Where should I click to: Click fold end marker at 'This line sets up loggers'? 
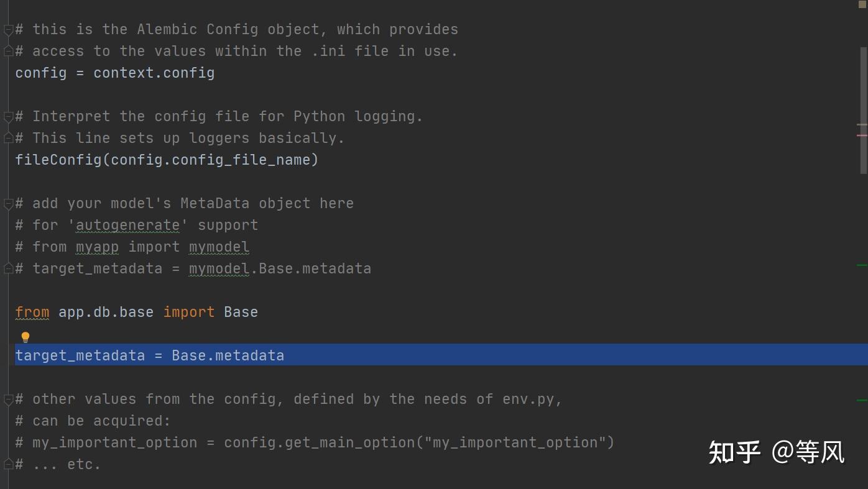tap(8, 138)
